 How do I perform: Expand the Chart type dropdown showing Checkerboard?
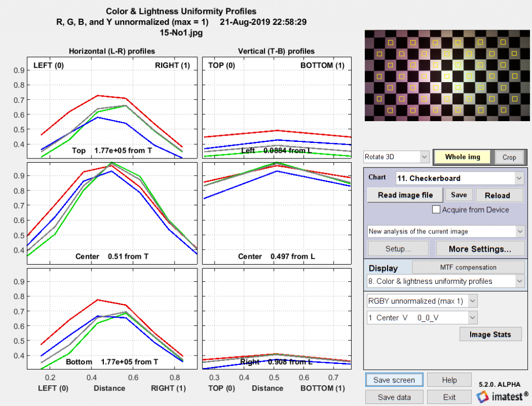pos(460,178)
